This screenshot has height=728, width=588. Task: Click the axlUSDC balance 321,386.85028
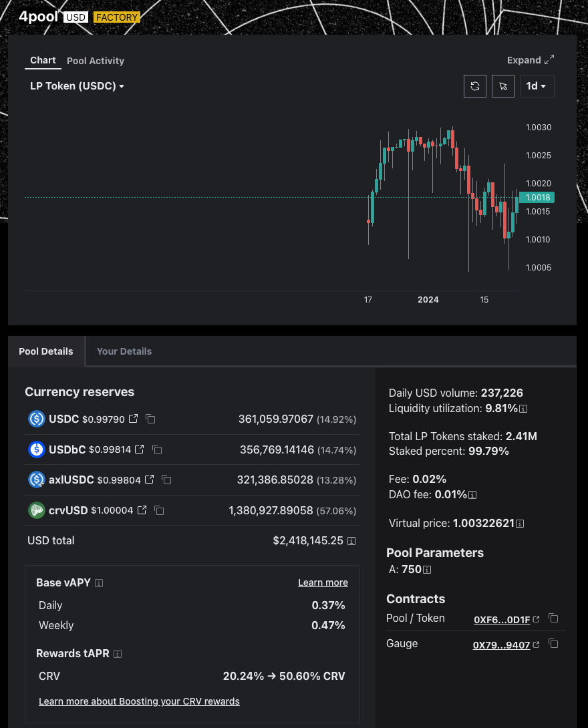click(275, 480)
